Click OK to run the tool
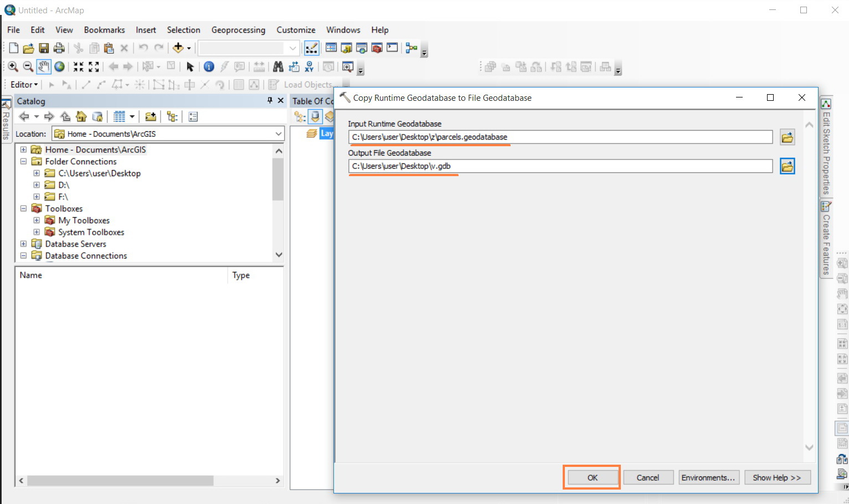The height and width of the screenshot is (504, 849). [x=592, y=477]
